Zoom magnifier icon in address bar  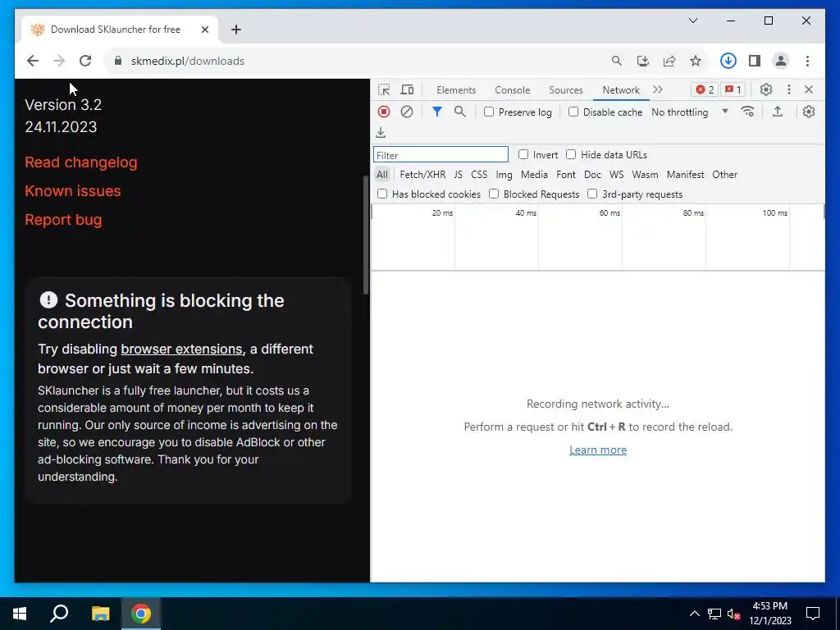click(617, 61)
